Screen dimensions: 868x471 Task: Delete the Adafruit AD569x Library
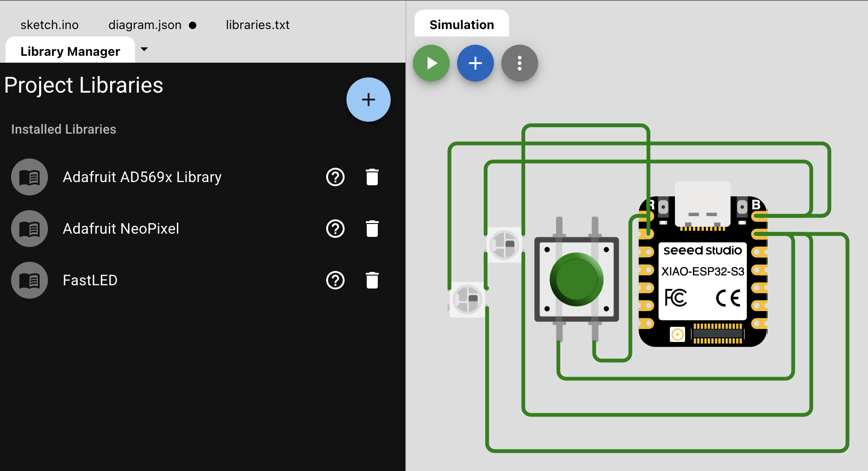tap(373, 177)
